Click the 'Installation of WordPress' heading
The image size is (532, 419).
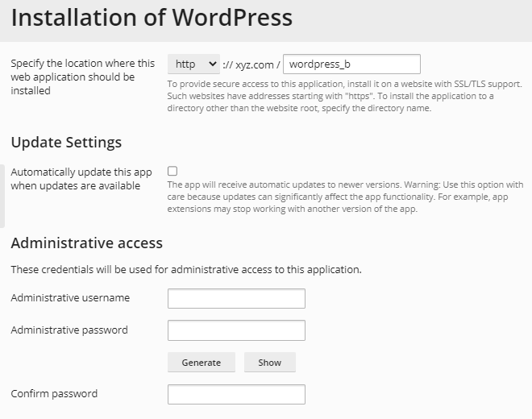(152, 17)
